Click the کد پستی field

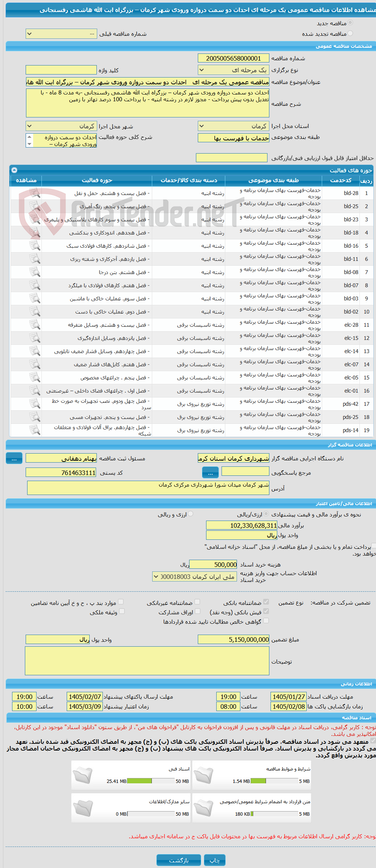61,472
